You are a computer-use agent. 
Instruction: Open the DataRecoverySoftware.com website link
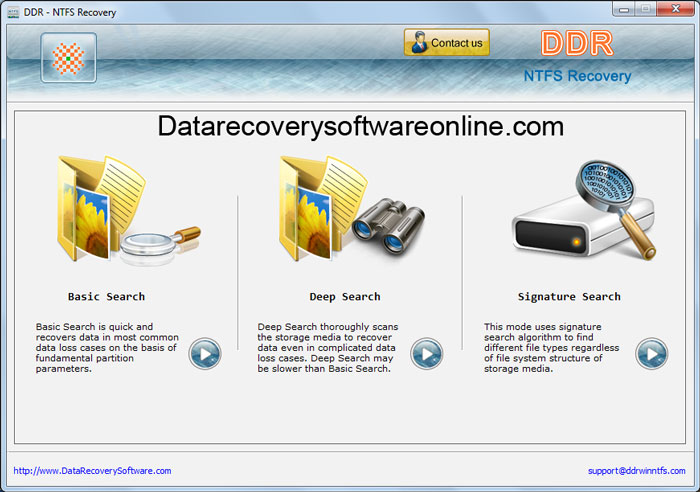(92, 471)
